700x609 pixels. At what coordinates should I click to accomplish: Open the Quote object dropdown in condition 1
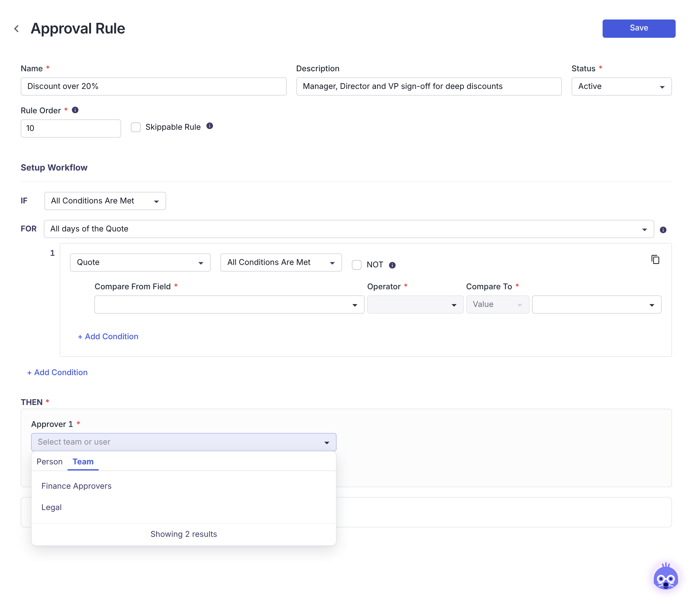pos(140,262)
